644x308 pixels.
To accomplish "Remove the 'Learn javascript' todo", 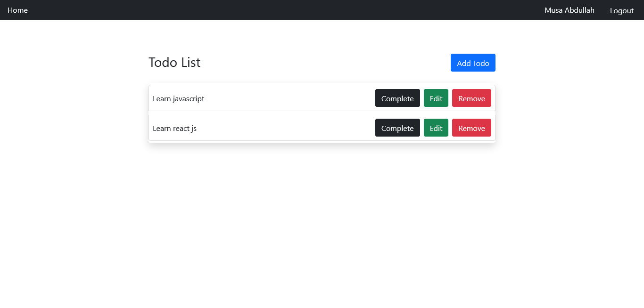I will point(471,98).
